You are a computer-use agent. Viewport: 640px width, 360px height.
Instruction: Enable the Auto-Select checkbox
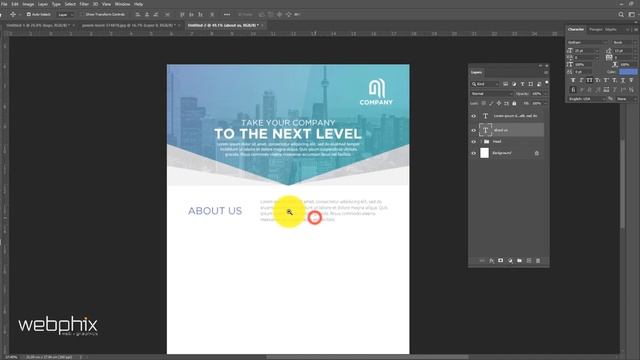coord(29,14)
